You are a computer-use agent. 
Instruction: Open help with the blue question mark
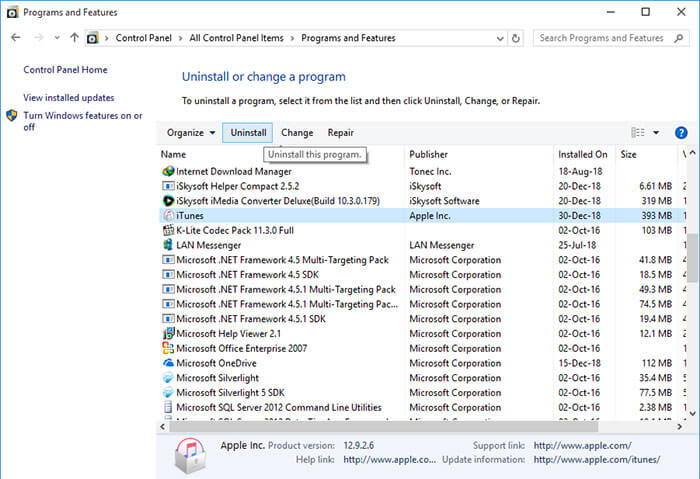(681, 133)
